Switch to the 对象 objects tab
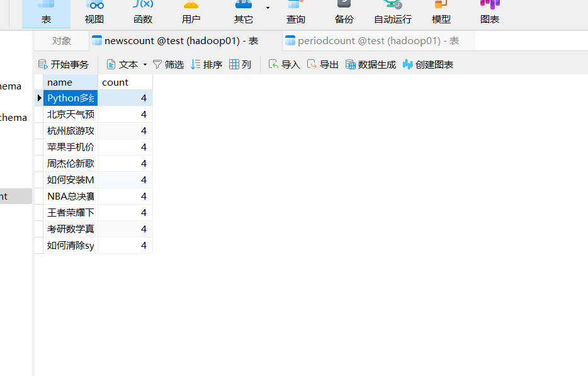The image size is (588, 376). tap(60, 40)
